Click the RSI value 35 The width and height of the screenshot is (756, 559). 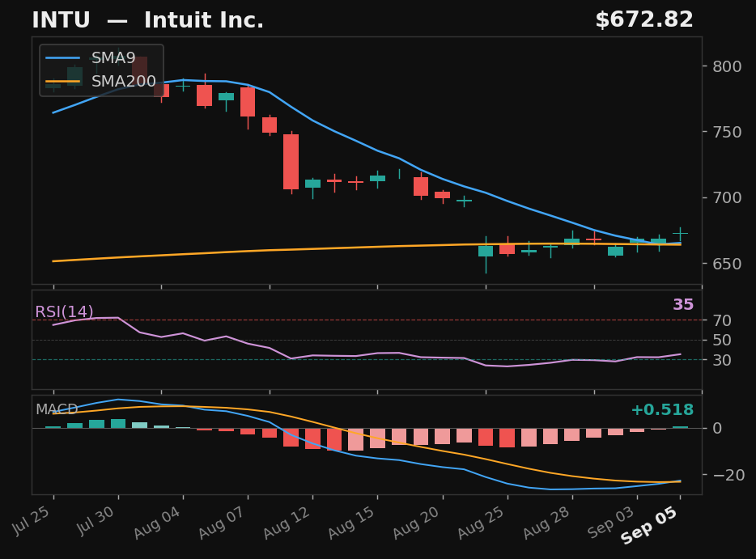(x=682, y=304)
